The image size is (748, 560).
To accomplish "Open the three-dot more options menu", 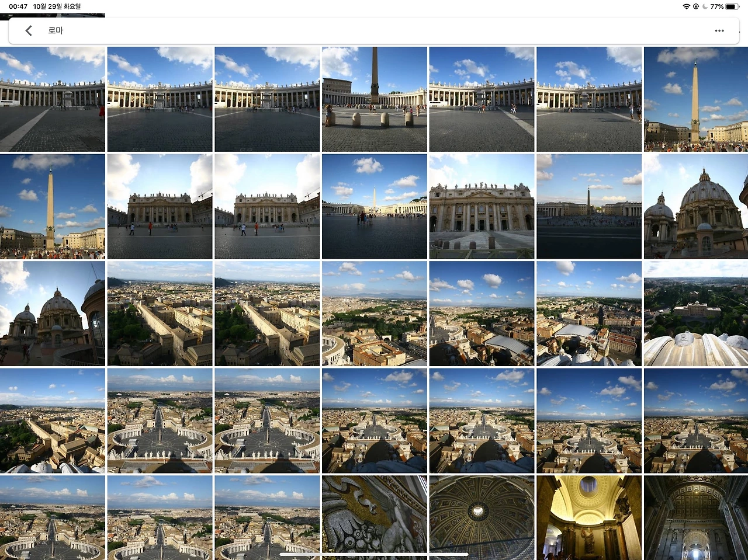I will 719,30.
